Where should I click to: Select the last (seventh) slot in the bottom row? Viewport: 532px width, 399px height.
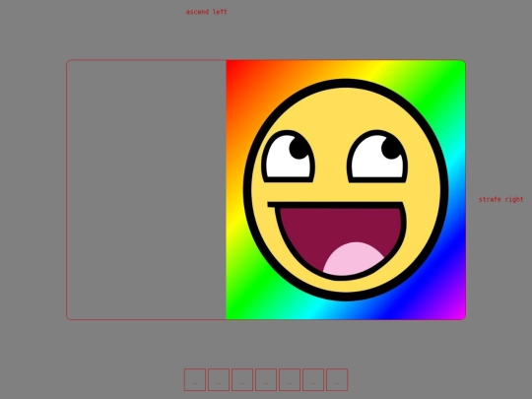tap(337, 379)
